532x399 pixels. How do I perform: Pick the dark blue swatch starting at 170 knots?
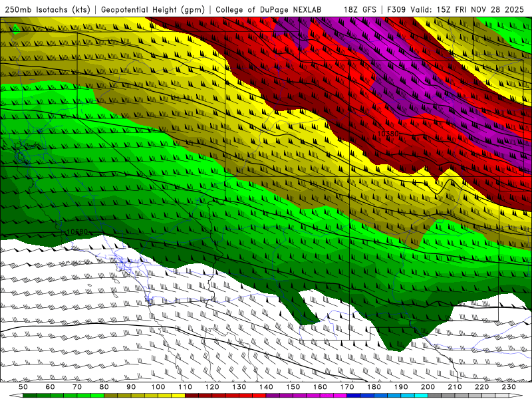[354, 396]
